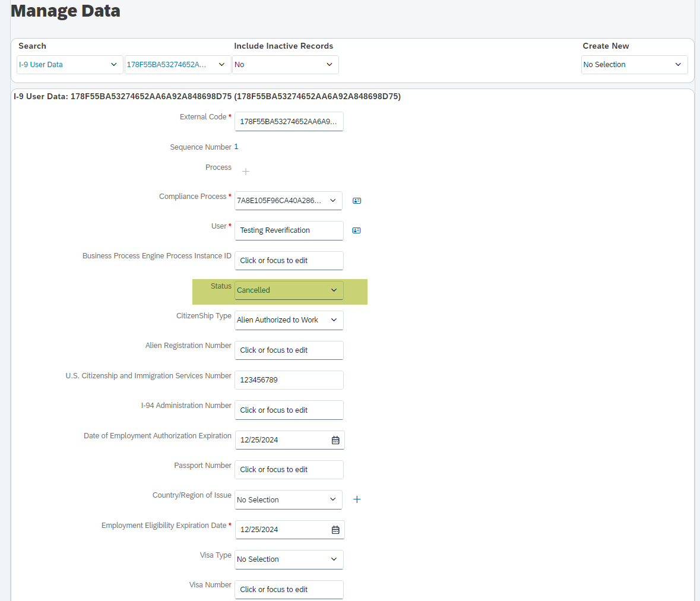Viewport: 700px width, 601px height.
Task: Open CitizenShip Type dropdown
Action: [289, 320]
